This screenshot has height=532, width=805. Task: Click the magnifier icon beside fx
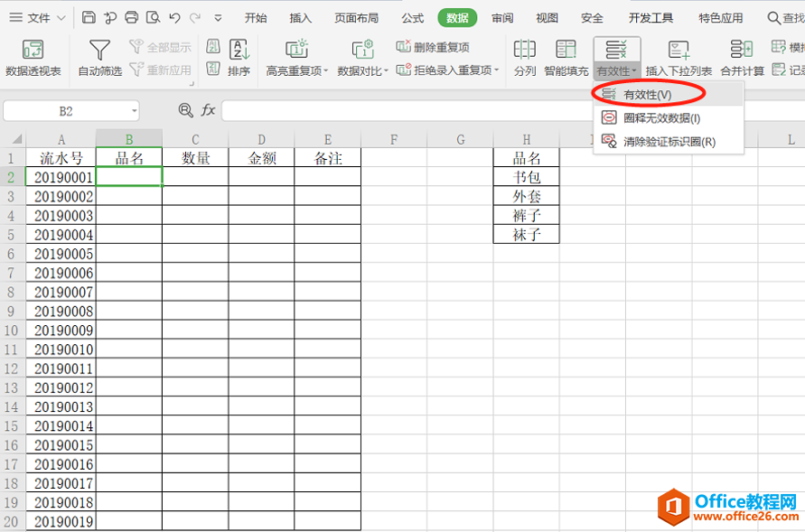tap(185, 110)
